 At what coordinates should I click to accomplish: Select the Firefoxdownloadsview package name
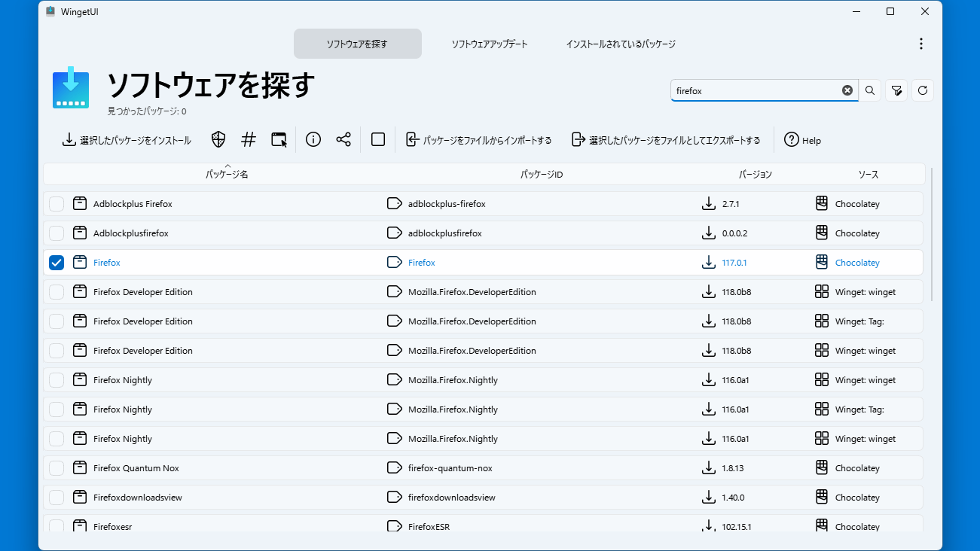(138, 498)
